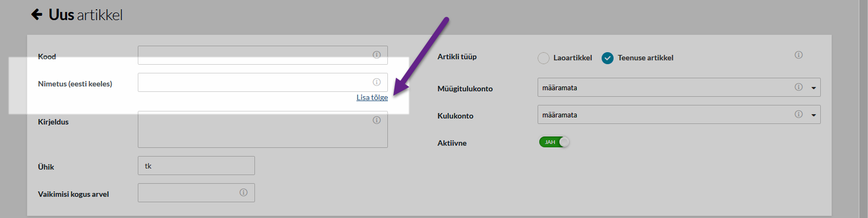
Task: Open the info icon in the Kood field
Action: (x=376, y=55)
